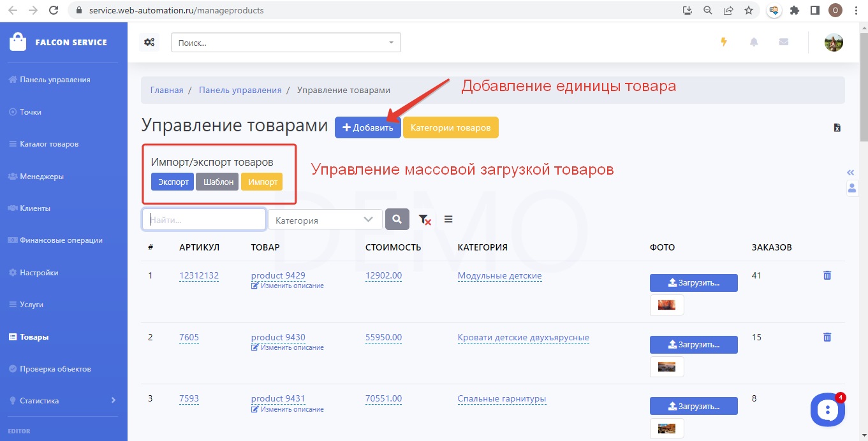This screenshot has width=868, height=441.
Task: Click the settings gears icon beside search
Action: point(149,43)
